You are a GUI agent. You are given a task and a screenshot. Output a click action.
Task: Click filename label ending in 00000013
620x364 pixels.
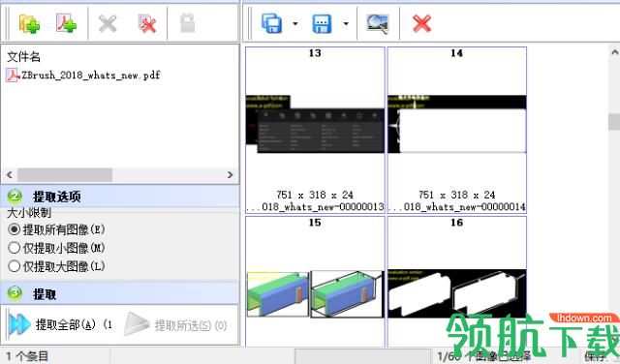click(315, 207)
